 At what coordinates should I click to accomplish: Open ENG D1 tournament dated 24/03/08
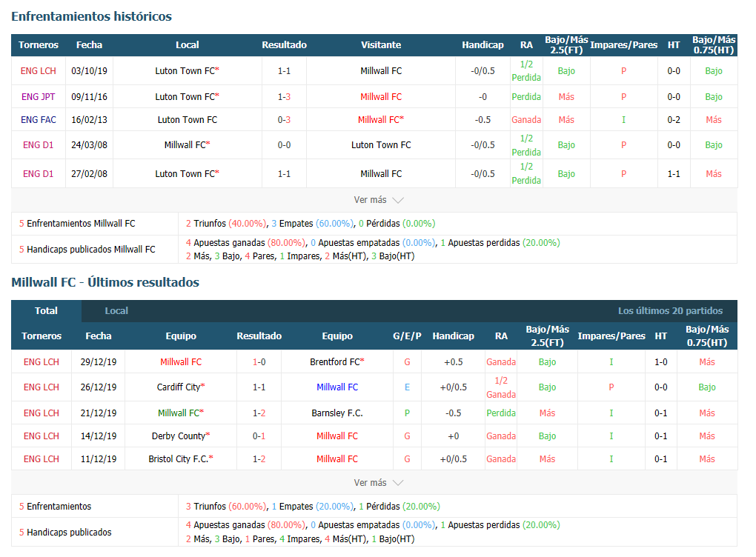click(x=38, y=145)
